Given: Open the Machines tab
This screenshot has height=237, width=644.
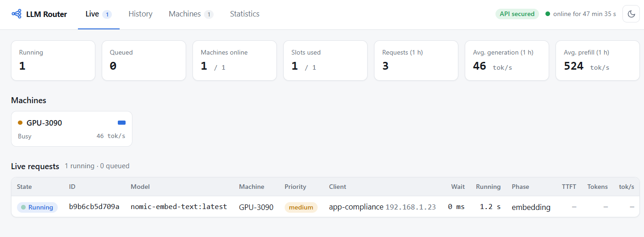Looking at the screenshot, I should [191, 14].
